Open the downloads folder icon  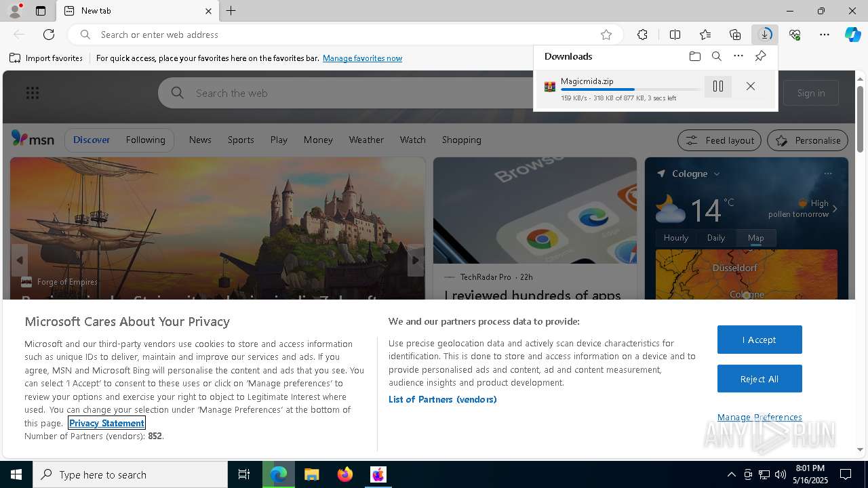pos(694,56)
